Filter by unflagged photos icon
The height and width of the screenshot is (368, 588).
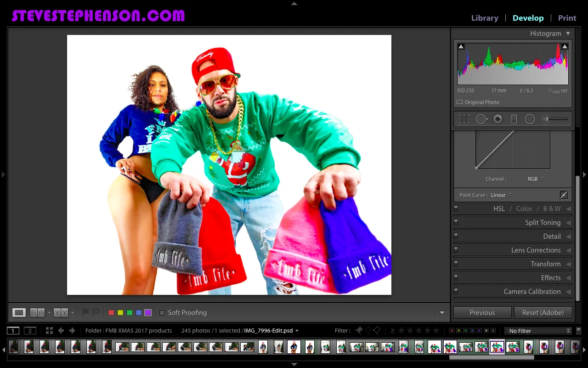click(368, 330)
